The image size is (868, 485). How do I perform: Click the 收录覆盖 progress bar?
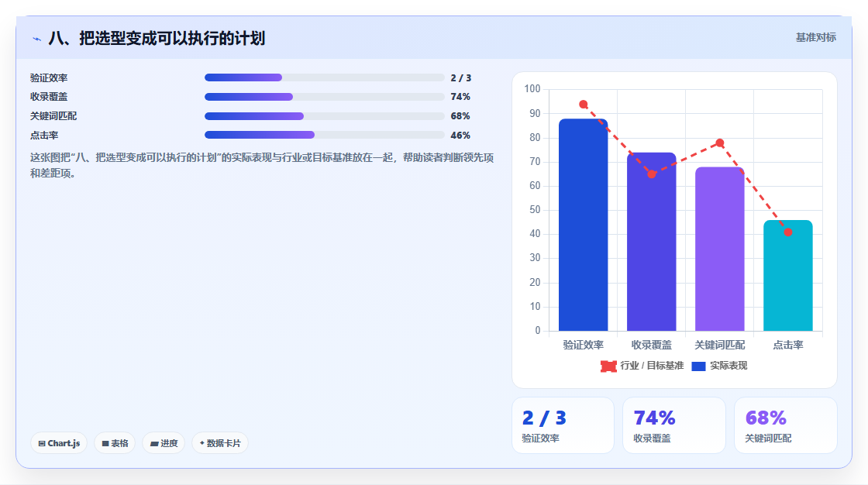click(x=325, y=97)
